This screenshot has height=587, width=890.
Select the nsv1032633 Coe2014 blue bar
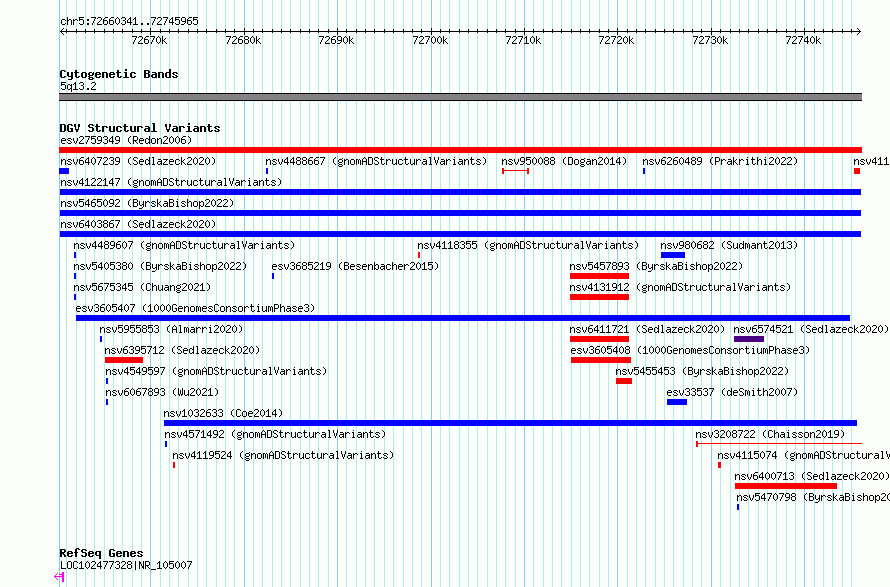pyautogui.click(x=510, y=423)
